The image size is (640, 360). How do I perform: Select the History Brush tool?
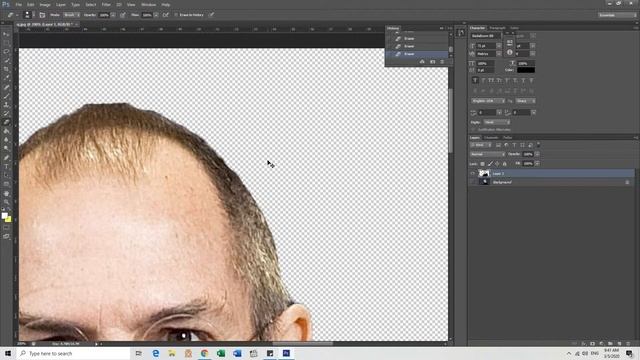click(6, 113)
